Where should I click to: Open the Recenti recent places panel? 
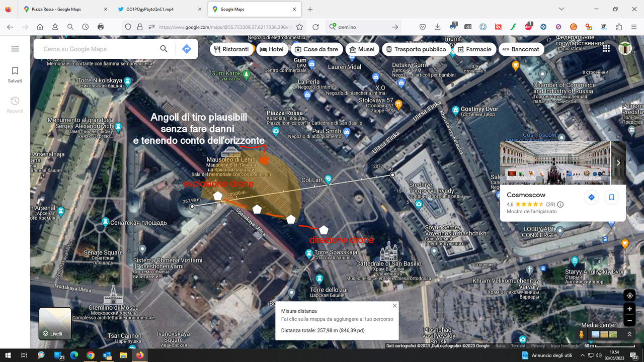(15, 105)
